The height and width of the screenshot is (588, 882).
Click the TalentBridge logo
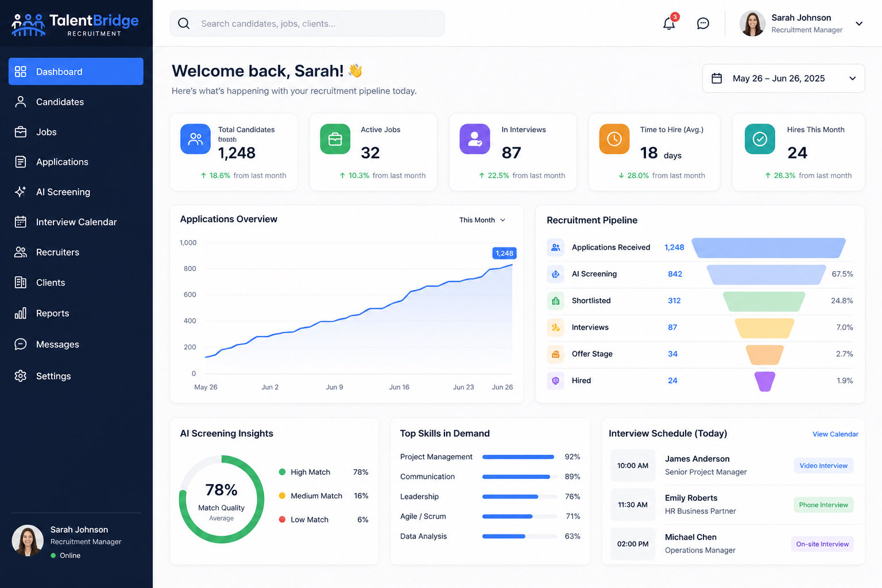75,25
